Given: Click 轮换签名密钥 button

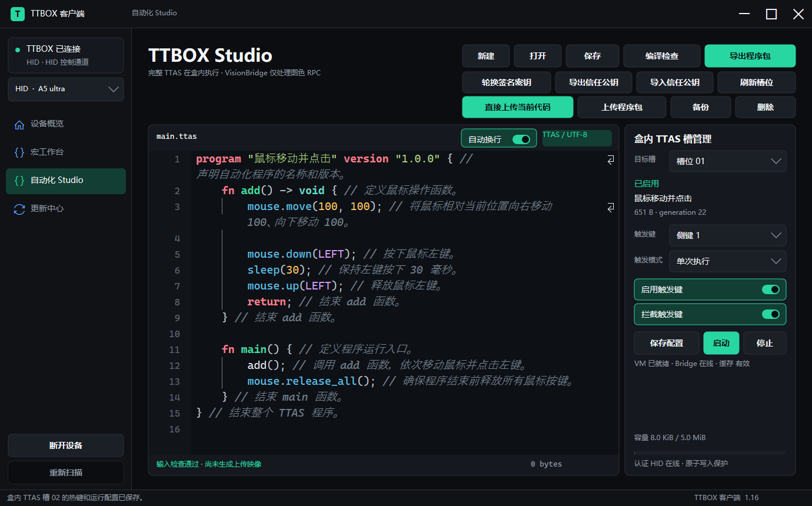Looking at the screenshot, I should click(x=507, y=82).
